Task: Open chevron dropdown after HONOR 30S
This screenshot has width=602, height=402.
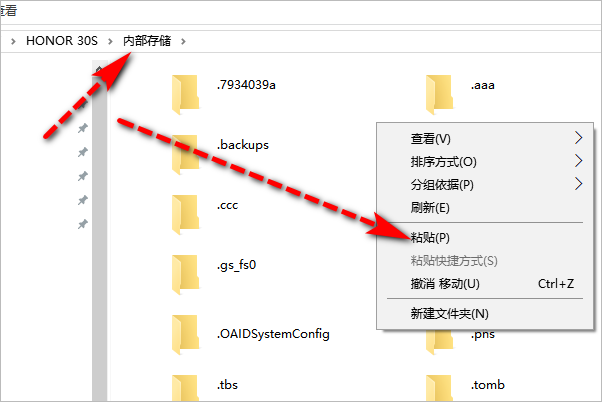Action: click(x=110, y=41)
